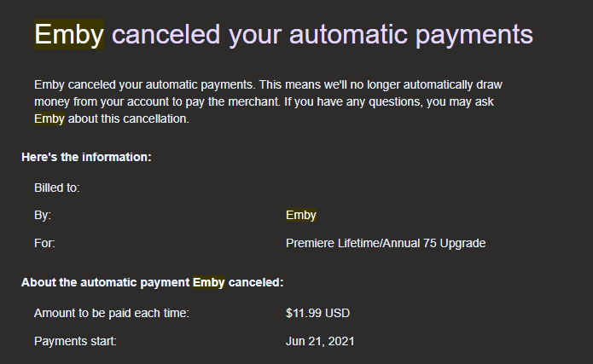This screenshot has width=593, height=364.
Task: Click the heading text 'canceled your automatic payments'
Action: [x=323, y=35]
